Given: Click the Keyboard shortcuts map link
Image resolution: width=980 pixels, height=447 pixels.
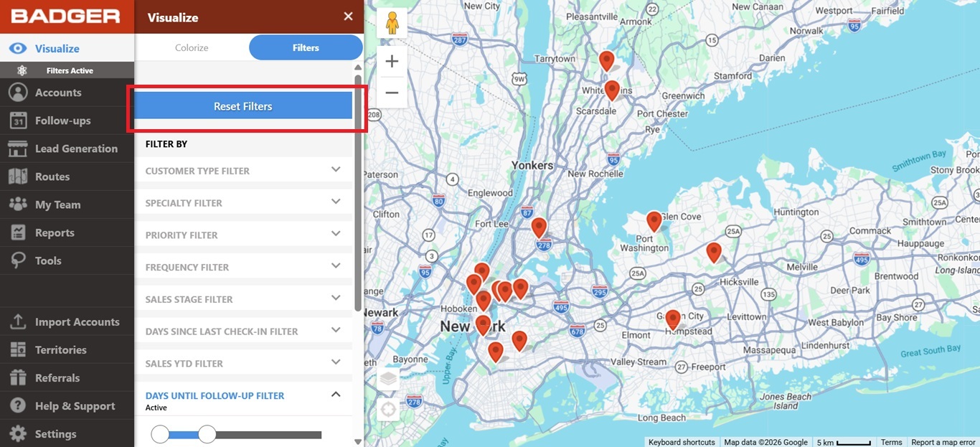Looking at the screenshot, I should (682, 442).
